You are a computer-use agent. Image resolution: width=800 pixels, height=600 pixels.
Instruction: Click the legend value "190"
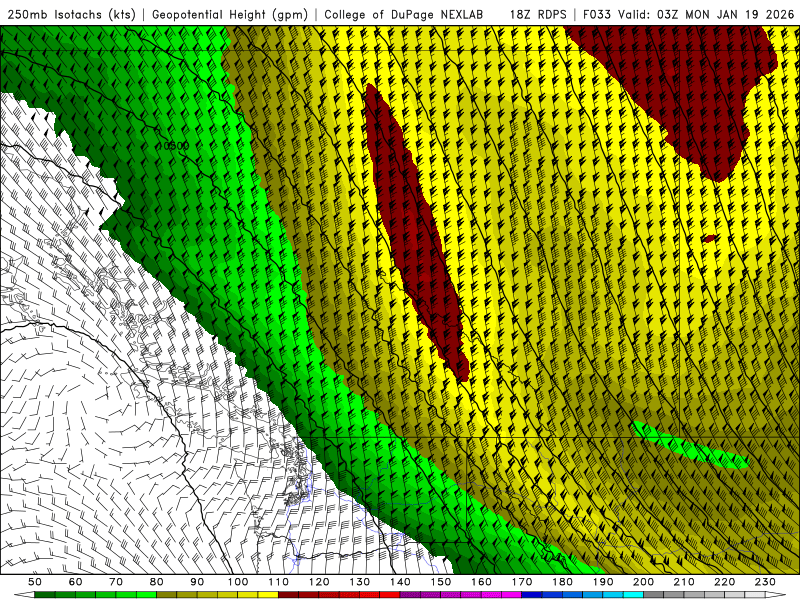(x=603, y=582)
